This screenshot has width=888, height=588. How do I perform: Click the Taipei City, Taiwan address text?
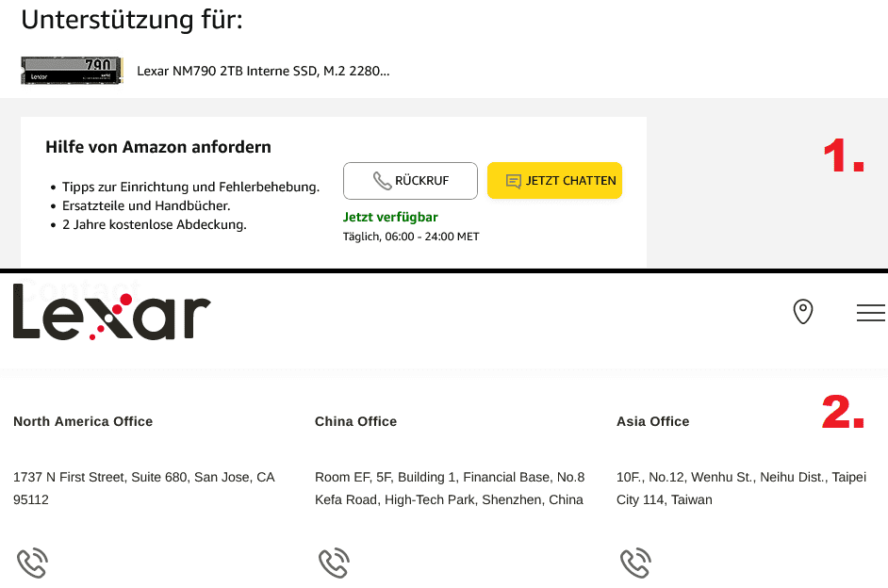point(741,488)
